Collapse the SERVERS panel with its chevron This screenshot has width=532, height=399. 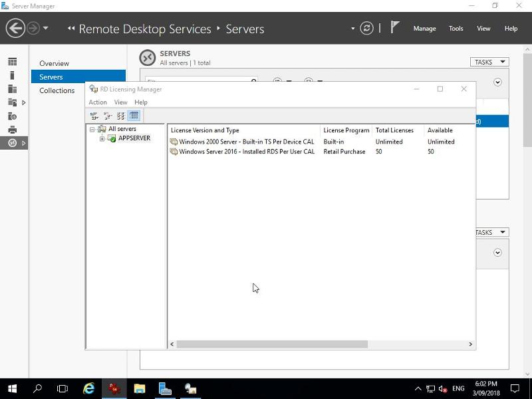tap(497, 82)
